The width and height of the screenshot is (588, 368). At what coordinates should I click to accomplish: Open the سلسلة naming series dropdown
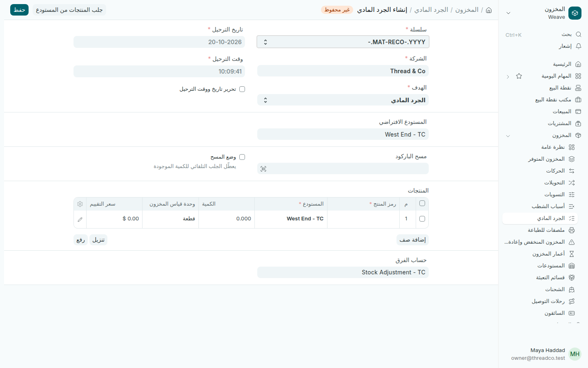tap(343, 42)
